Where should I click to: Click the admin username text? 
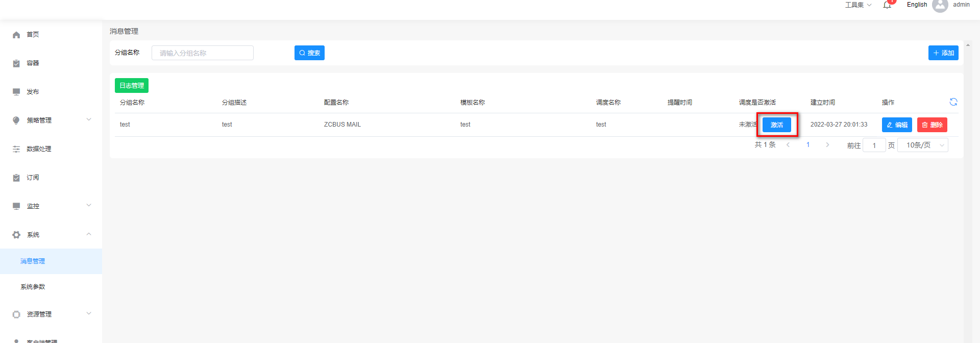pos(961,5)
